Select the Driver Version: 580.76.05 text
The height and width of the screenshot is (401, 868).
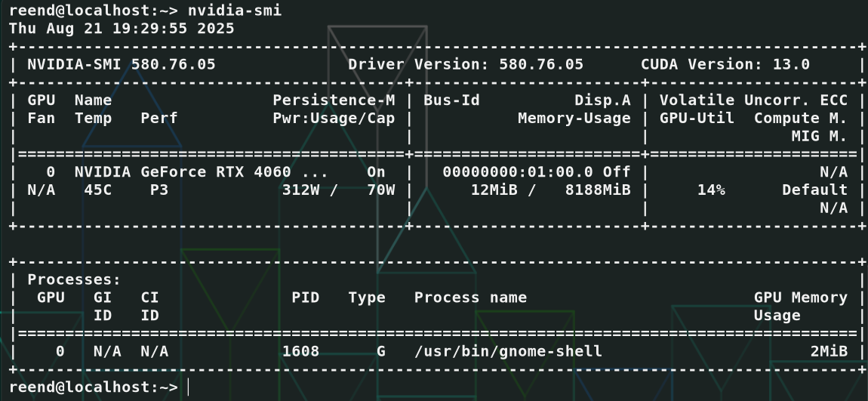click(466, 64)
